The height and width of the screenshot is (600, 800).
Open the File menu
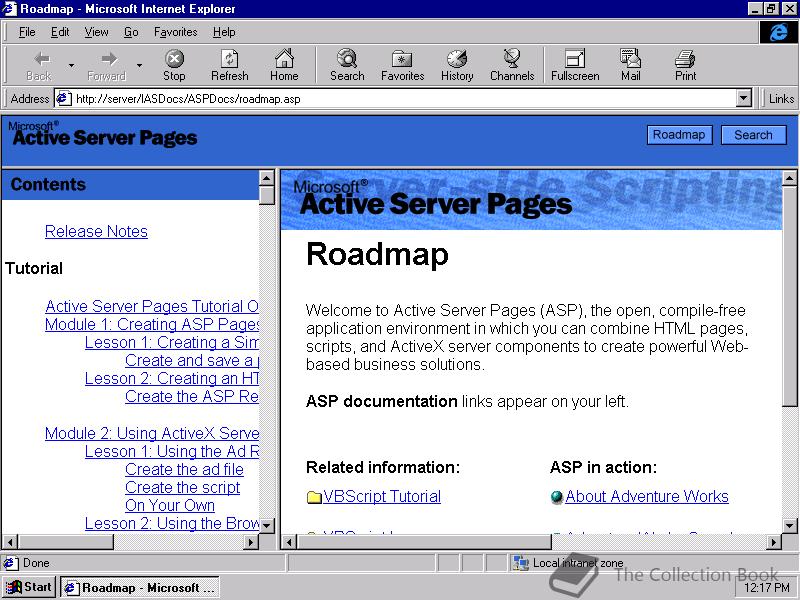coord(27,32)
